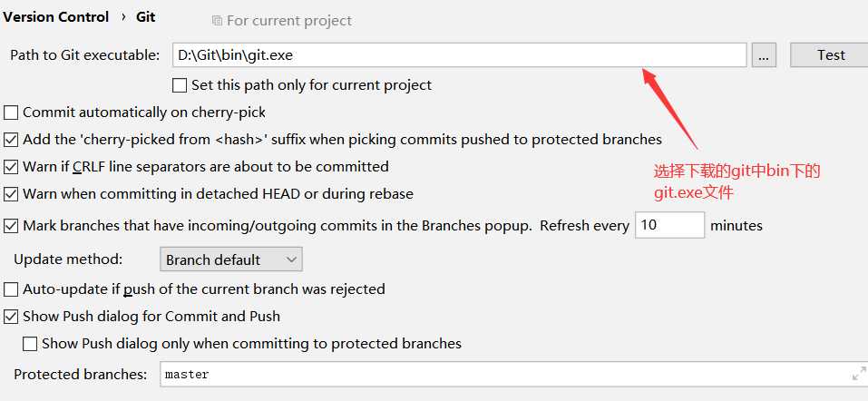
Task: Disable the CRLF line separators warning
Action: coord(11,167)
